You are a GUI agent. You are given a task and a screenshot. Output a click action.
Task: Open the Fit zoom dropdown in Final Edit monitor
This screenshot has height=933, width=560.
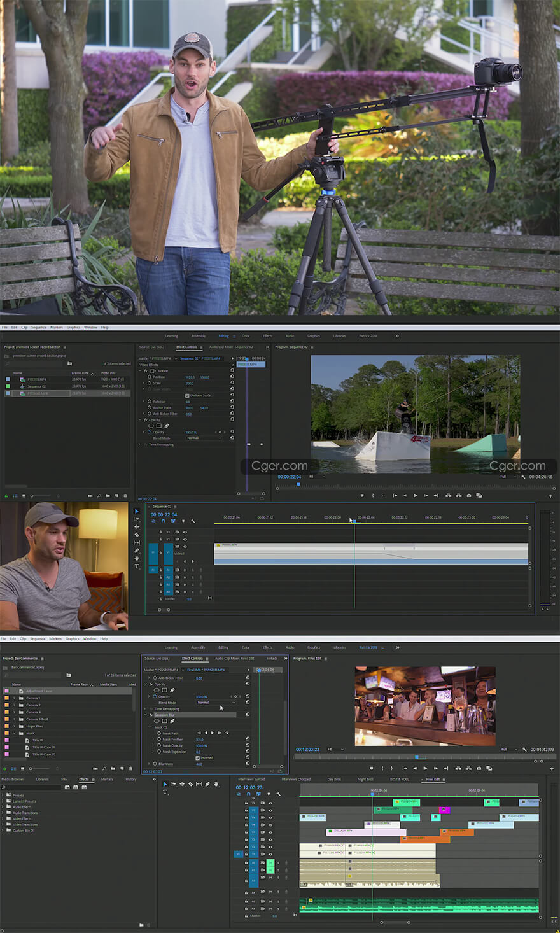(x=335, y=749)
